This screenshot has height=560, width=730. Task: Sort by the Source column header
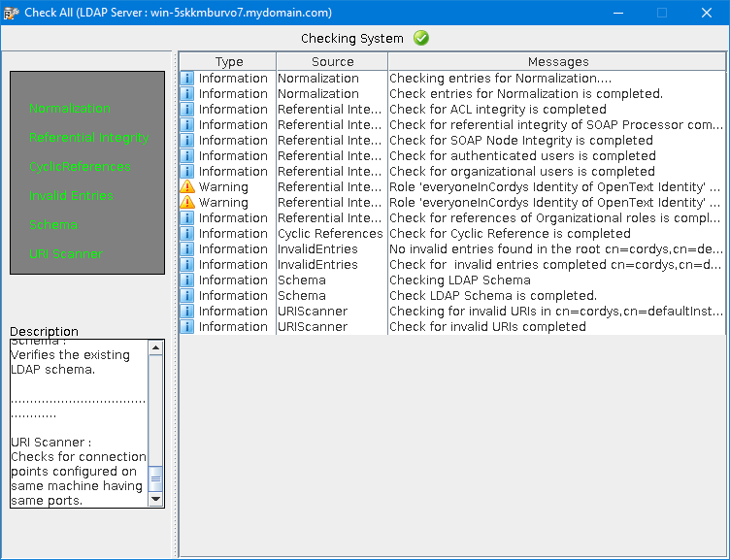coord(332,61)
